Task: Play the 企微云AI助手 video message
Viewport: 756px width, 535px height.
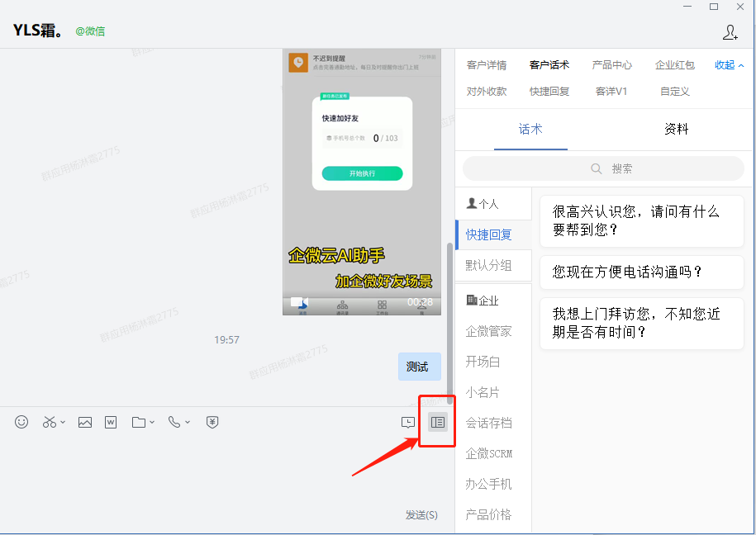Action: [362, 182]
